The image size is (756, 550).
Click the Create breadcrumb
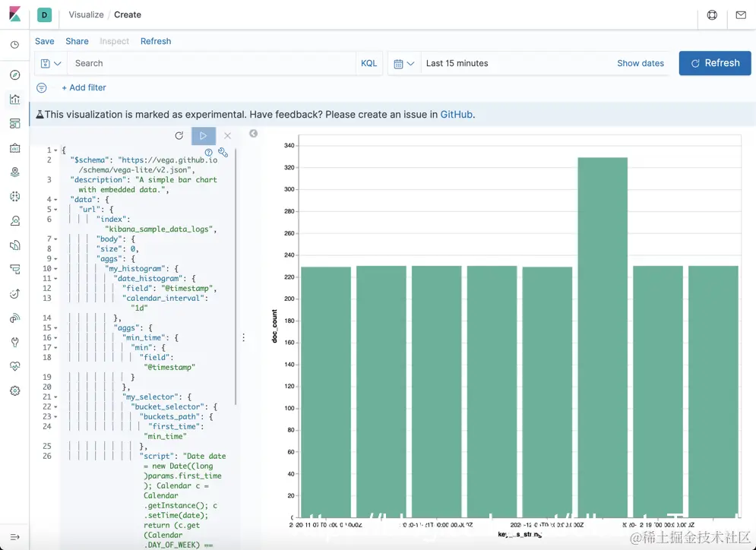coord(128,14)
